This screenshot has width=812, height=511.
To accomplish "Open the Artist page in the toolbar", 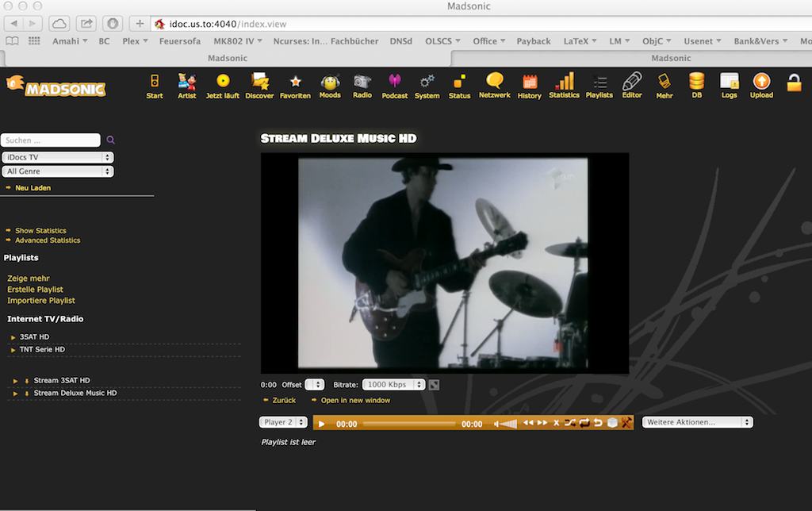I will coord(186,86).
